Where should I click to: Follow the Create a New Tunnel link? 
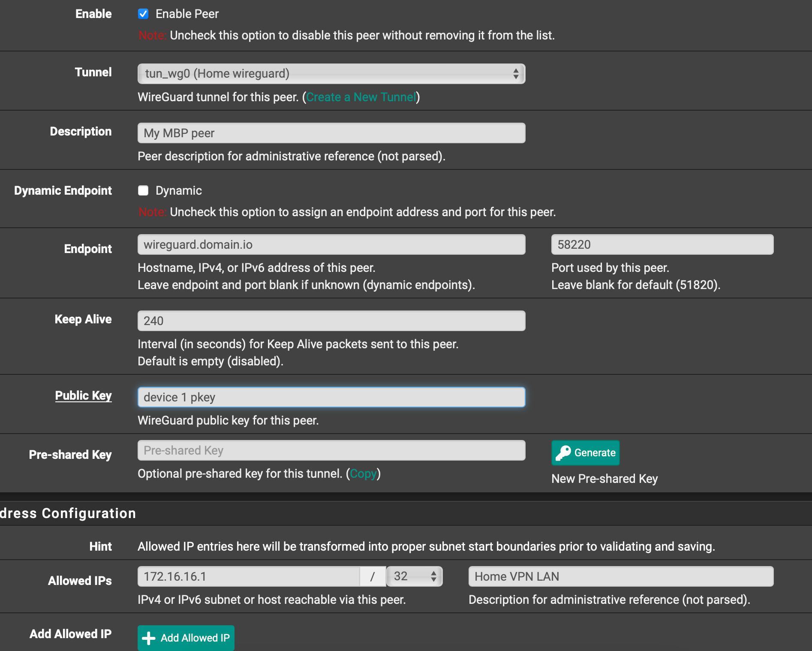click(361, 97)
